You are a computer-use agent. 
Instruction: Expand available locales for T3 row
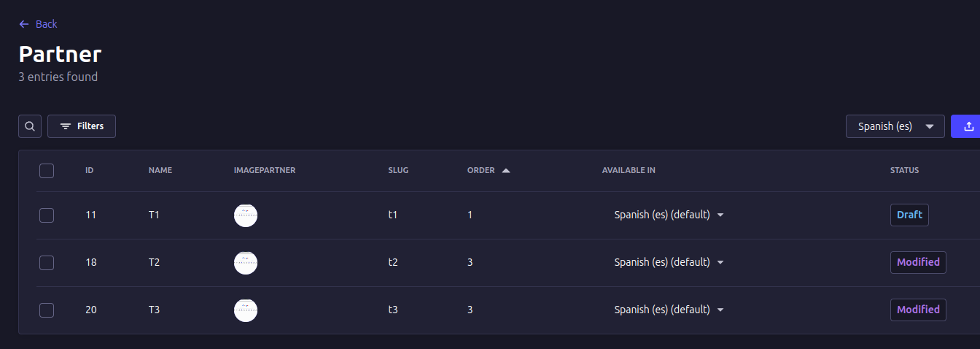[720, 310]
